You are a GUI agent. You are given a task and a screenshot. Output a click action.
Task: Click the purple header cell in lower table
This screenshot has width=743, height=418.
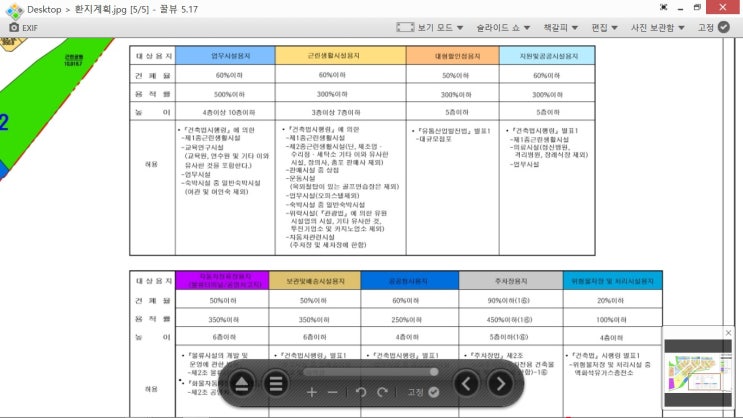[222, 281]
